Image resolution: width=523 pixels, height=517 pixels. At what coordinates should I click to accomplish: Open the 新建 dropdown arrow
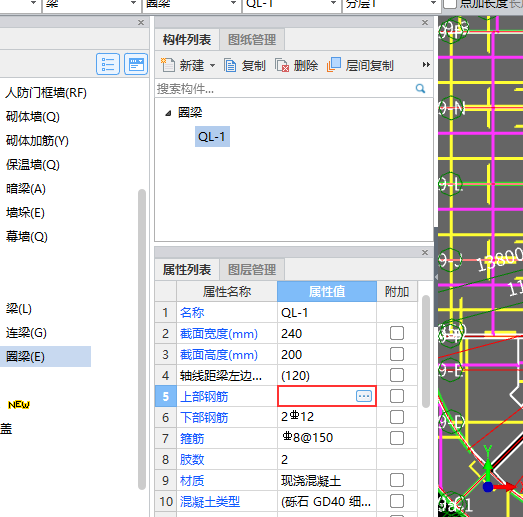point(212,65)
